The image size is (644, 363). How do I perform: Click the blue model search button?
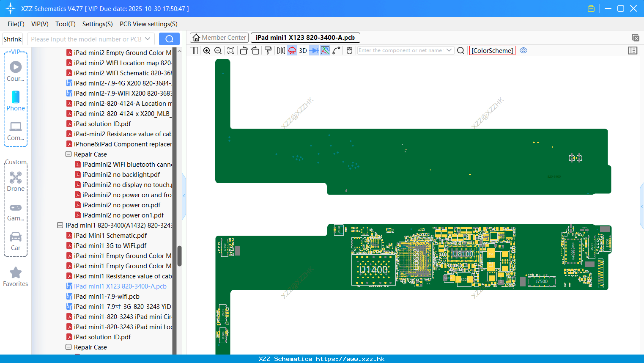[x=169, y=39]
